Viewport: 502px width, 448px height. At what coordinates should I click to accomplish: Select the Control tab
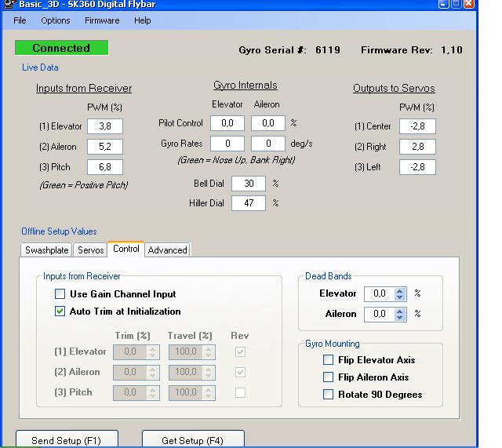[x=126, y=249]
